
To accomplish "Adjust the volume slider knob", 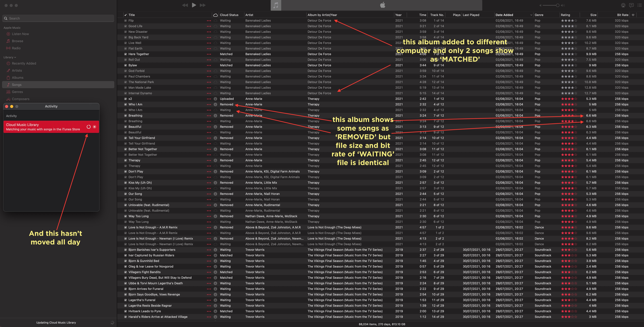I will pyautogui.click(x=557, y=5).
